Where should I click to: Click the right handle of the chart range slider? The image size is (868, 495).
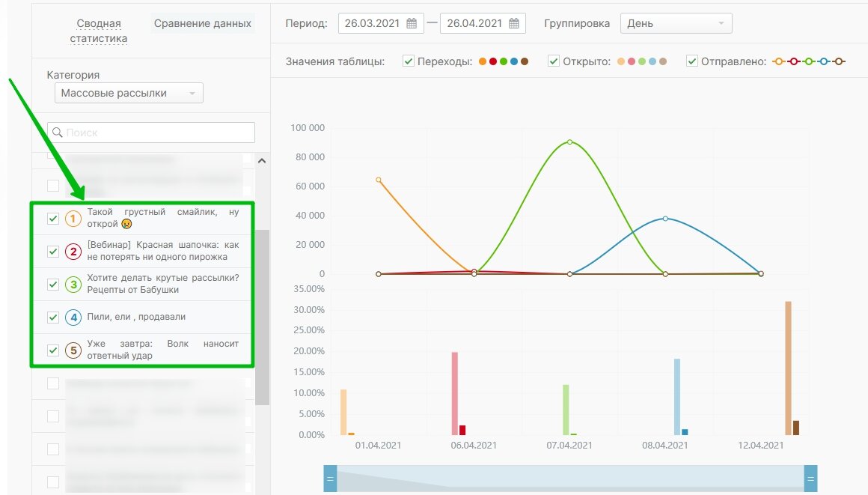810,479
